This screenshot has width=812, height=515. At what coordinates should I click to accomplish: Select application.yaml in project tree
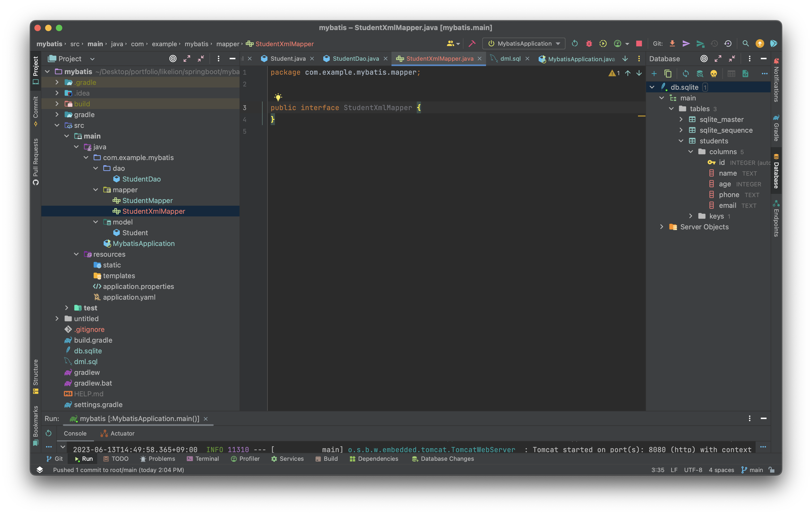click(129, 297)
